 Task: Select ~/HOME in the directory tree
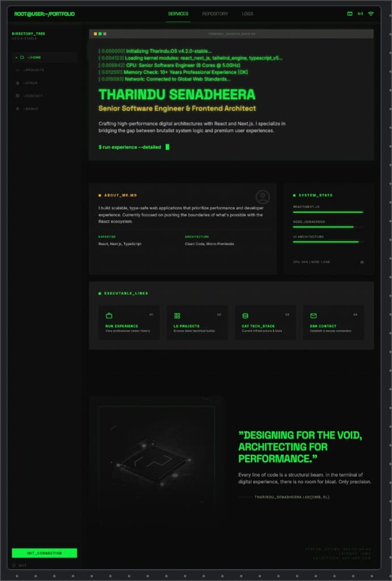(44, 57)
